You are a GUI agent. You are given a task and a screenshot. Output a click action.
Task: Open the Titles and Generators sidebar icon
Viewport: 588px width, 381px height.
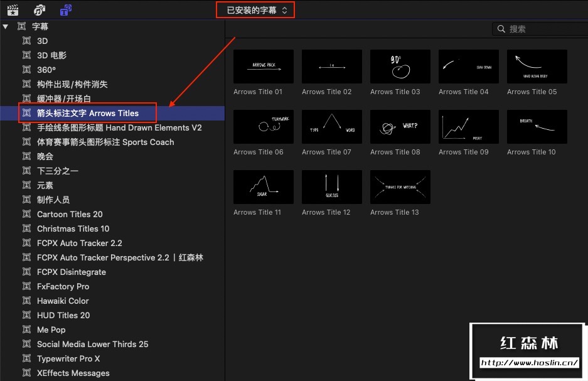(x=66, y=10)
